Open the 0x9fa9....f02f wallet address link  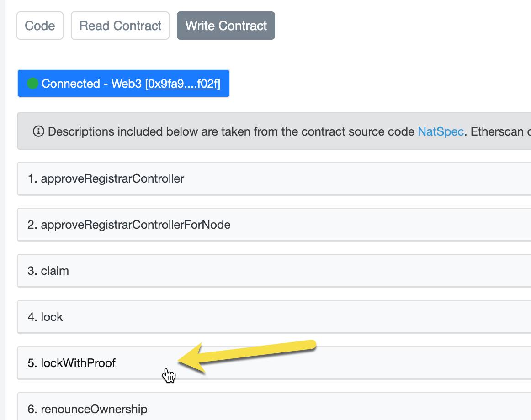coord(182,84)
